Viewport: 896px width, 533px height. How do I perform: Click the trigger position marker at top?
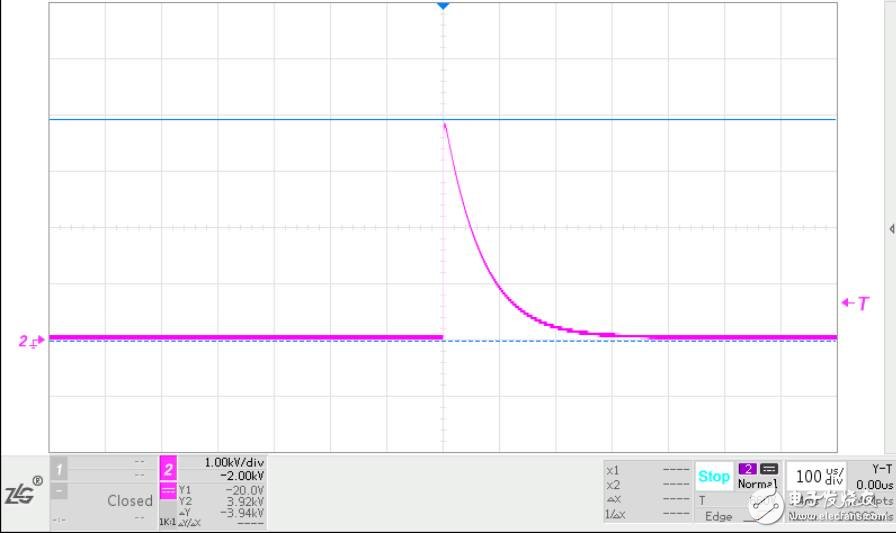coord(443,7)
